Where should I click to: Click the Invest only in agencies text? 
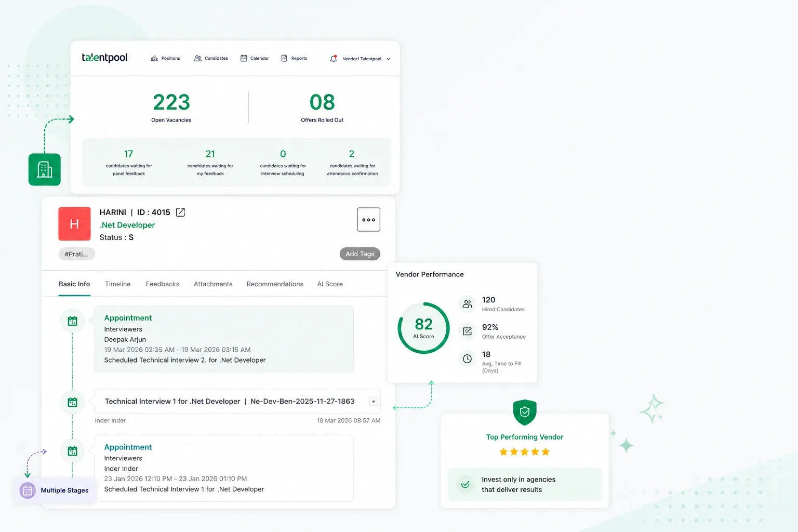pyautogui.click(x=518, y=485)
